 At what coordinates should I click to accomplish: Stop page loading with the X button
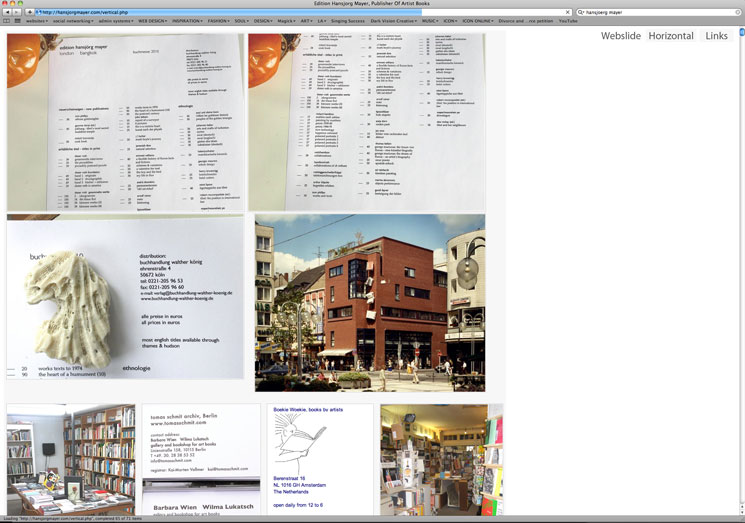[565, 11]
